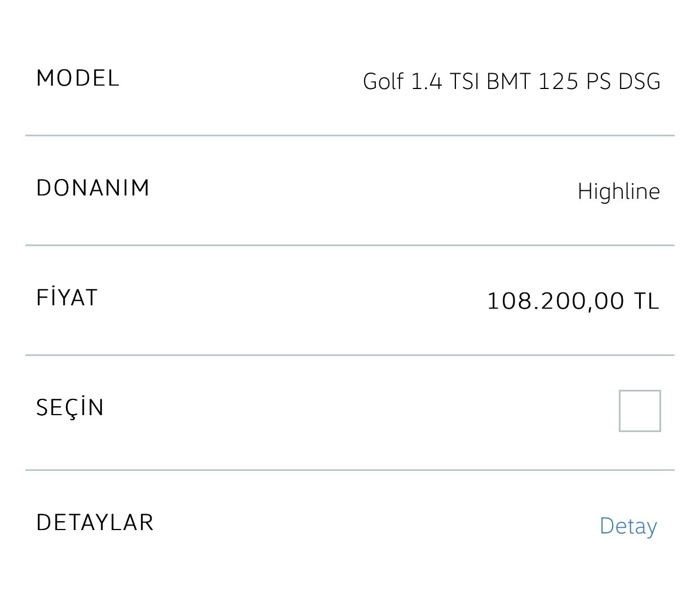Click the SEÇİN label text
Viewport: 700px width, 614px height.
click(x=70, y=408)
